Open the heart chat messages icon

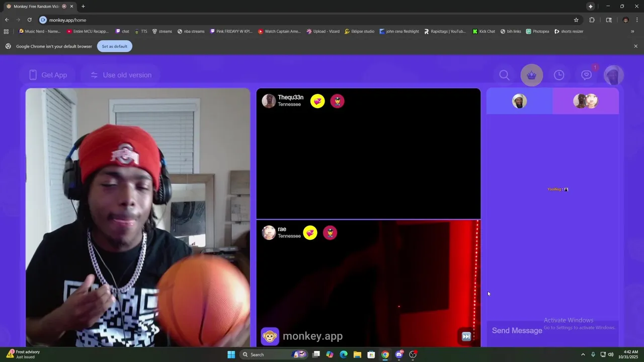pyautogui.click(x=587, y=75)
